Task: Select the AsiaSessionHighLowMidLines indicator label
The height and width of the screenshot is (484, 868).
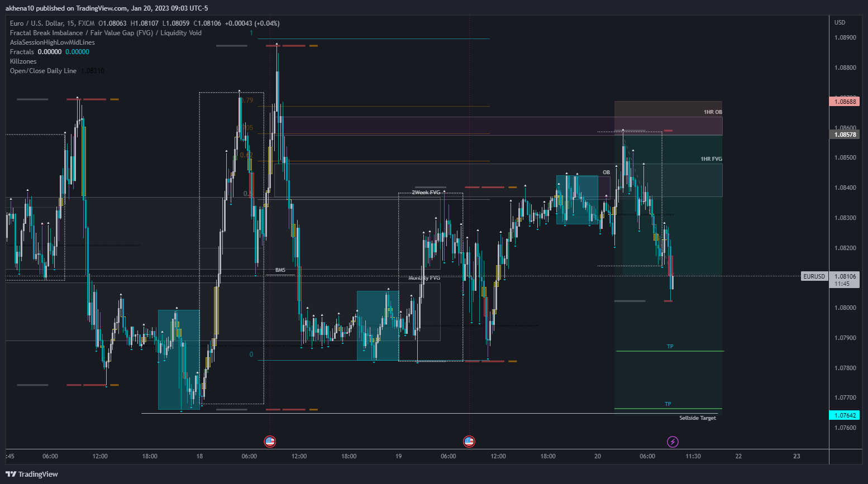Action: [x=53, y=42]
